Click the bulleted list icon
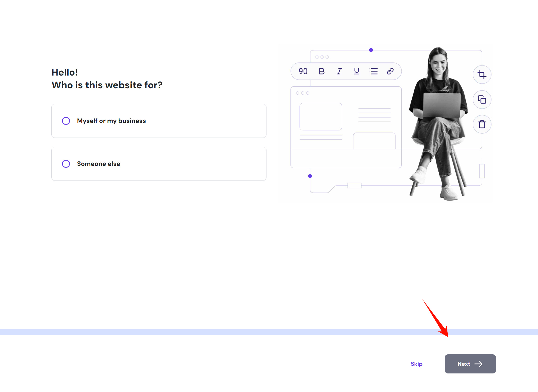The width and height of the screenshot is (538, 392). [x=374, y=71]
